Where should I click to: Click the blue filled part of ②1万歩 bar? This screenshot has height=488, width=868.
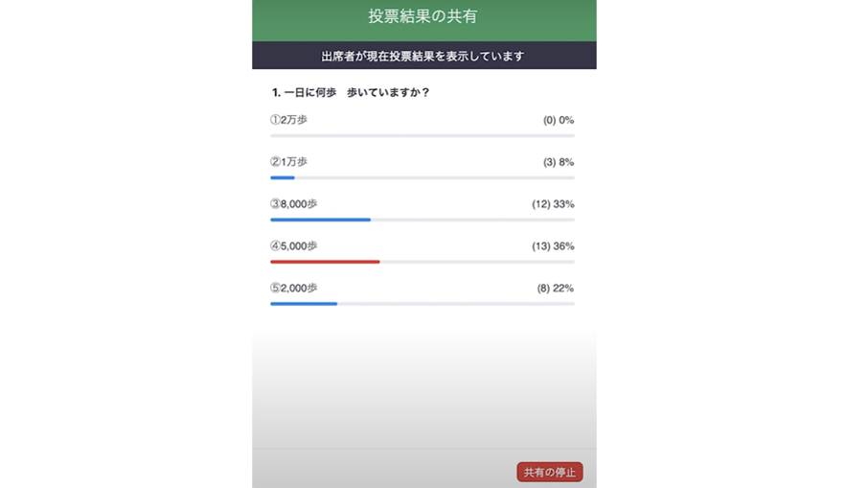point(283,177)
